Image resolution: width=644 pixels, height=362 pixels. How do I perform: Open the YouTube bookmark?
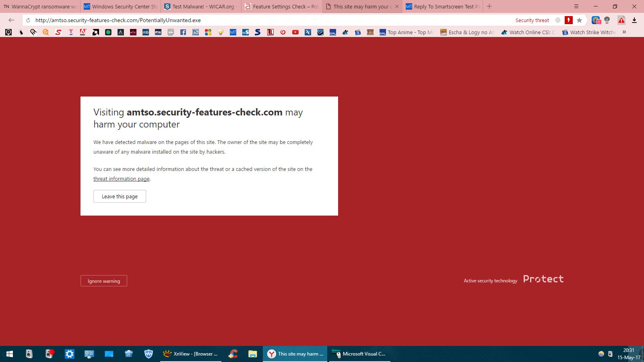pos(295,32)
